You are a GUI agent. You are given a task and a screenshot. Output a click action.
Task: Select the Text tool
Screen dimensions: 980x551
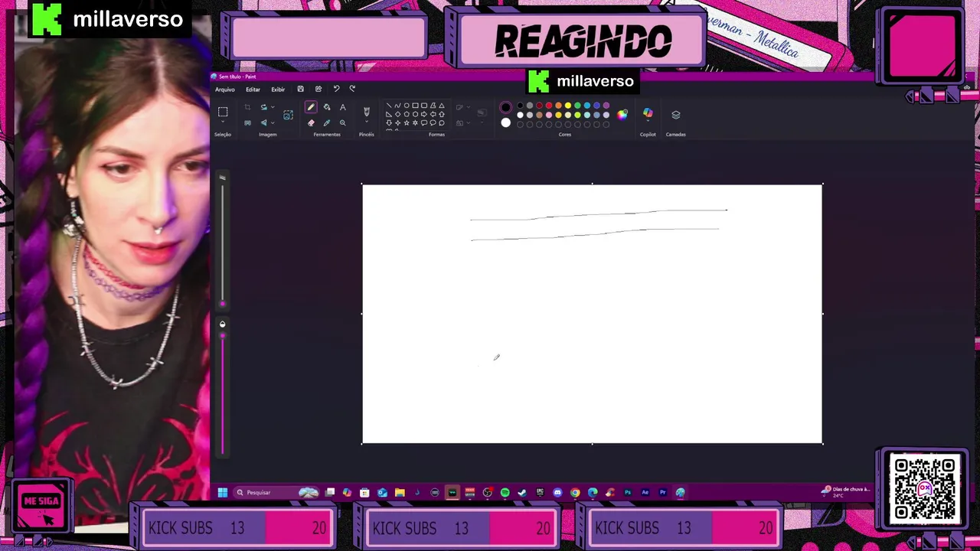343,107
